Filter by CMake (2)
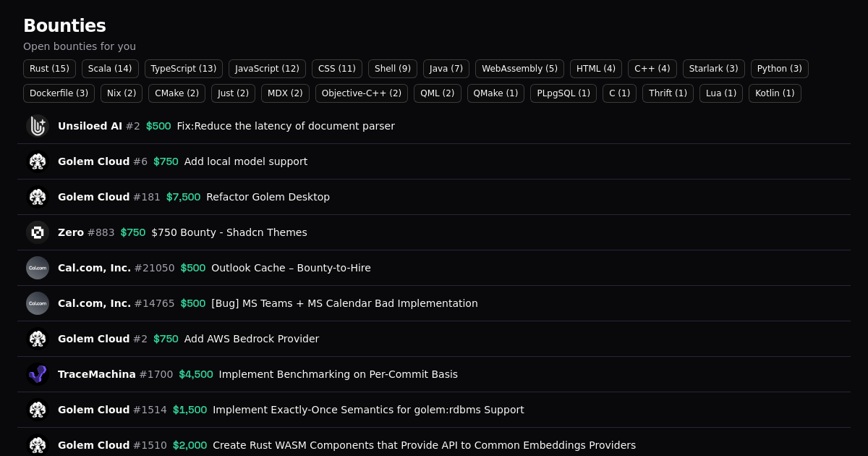868x456 pixels. [176, 93]
